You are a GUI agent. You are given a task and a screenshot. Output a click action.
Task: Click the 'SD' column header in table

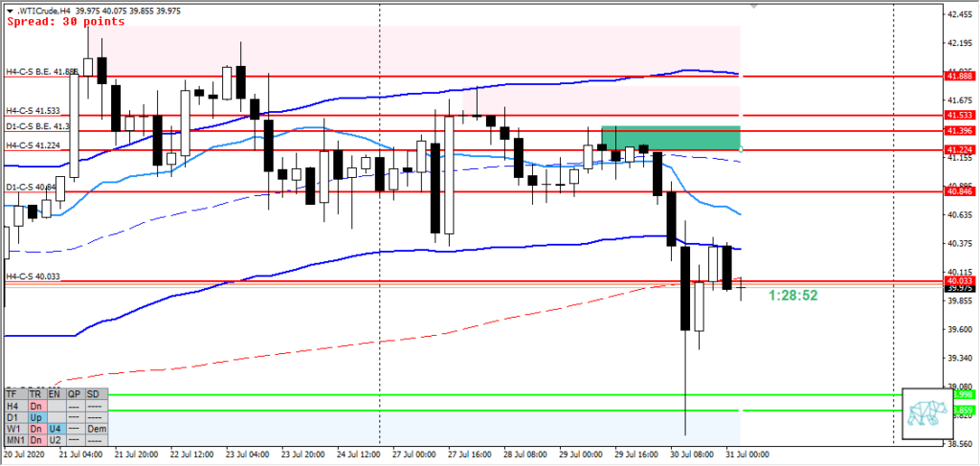coord(94,393)
